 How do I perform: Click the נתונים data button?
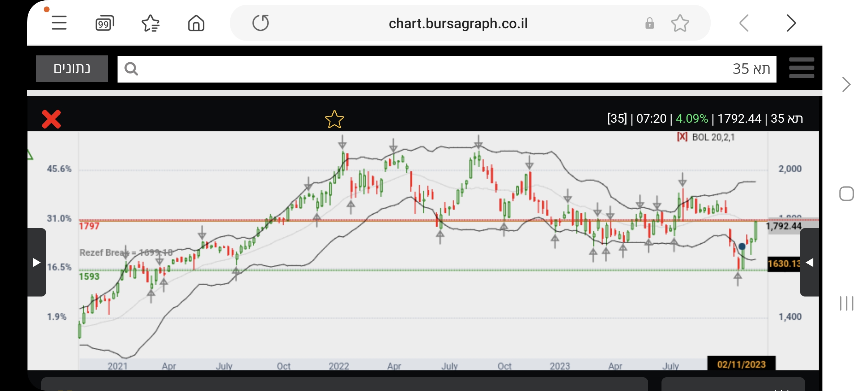point(72,68)
